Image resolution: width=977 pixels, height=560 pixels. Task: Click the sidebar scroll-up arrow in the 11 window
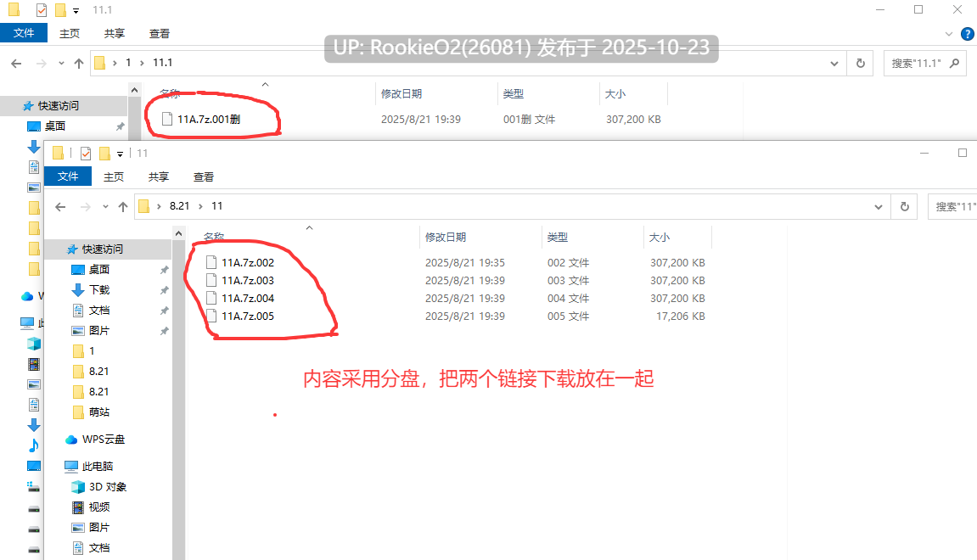tap(179, 233)
